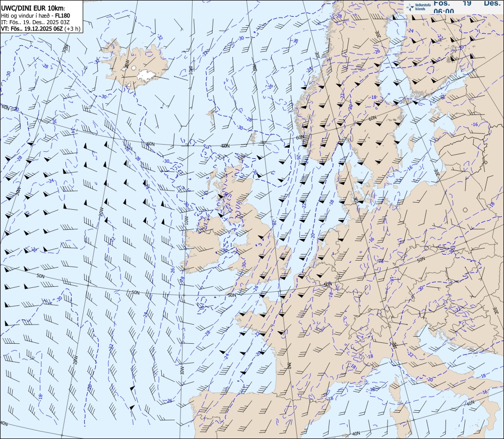504x439 pixels.
Task: Click the 'IT: Fös.. 19. Des.. 2025 03Z' line
Action: pyautogui.click(x=35, y=22)
